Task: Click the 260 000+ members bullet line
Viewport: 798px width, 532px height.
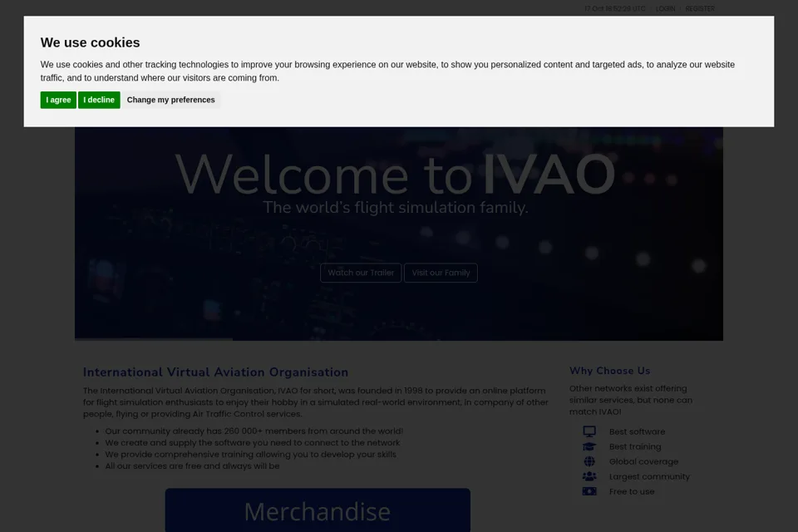Action: [x=254, y=431]
